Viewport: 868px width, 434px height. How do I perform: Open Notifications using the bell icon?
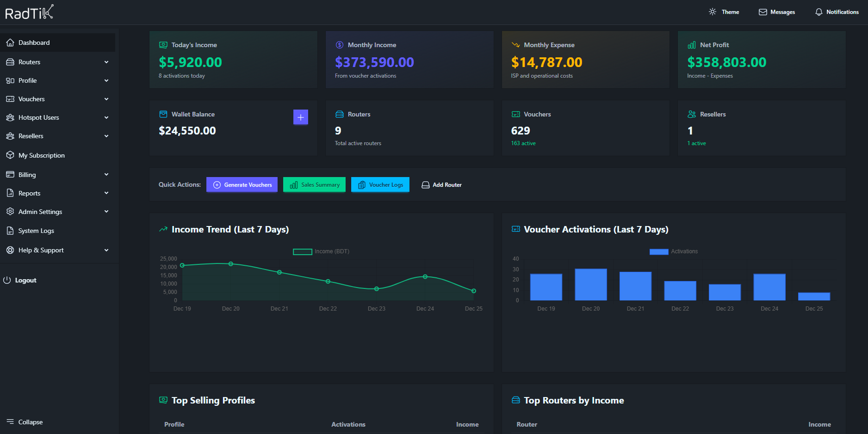pos(819,12)
